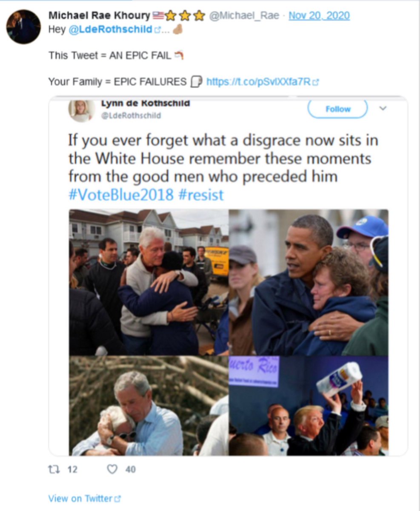Click Michael Rae Khoury's profile avatar
The height and width of the screenshot is (511, 420).
pos(23,27)
